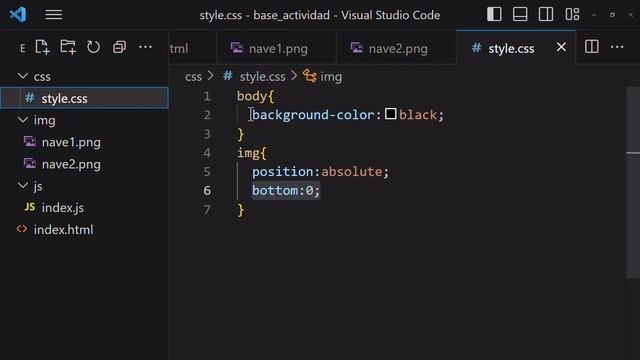Toggle the secondary side bar visibility
Viewport: 640px width, 360px height.
coord(546,15)
